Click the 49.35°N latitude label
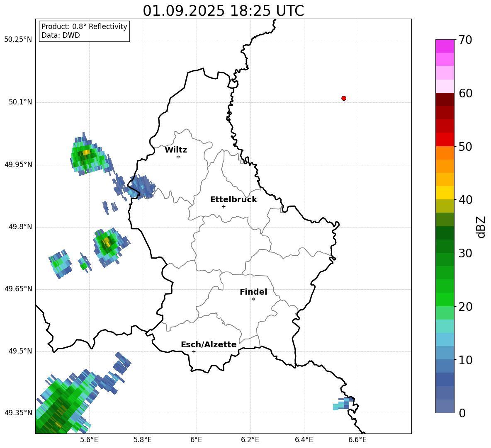The image size is (491, 448). [18, 413]
